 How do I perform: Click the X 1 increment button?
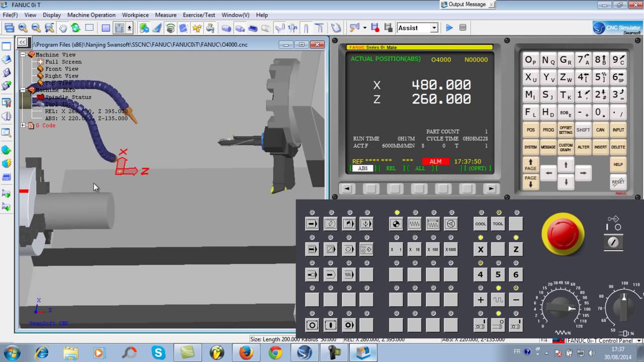coord(396,249)
